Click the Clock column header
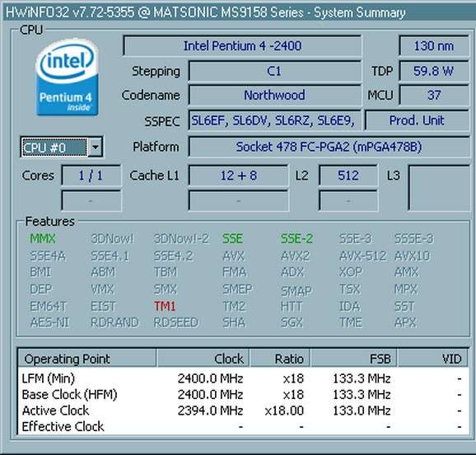This screenshot has height=455, width=476. 203,359
